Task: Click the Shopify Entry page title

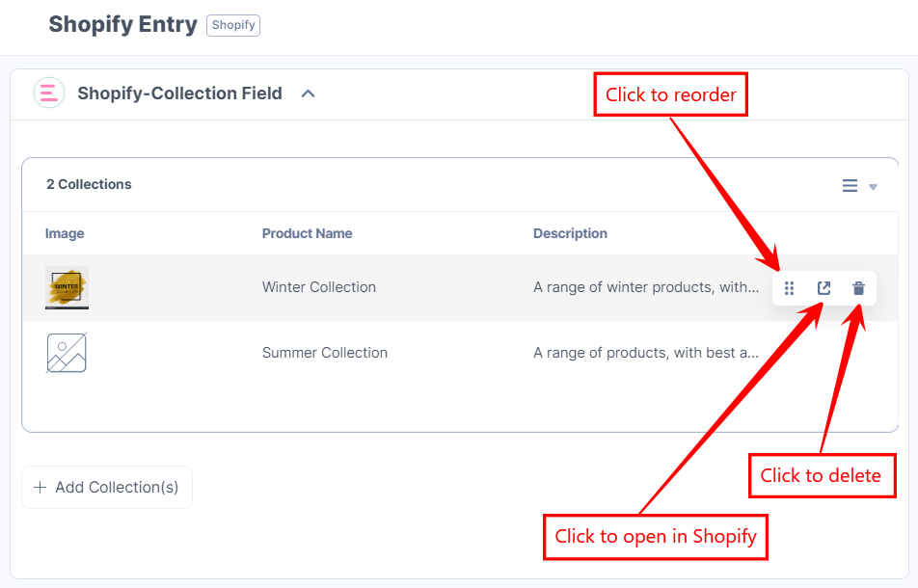Action: click(x=122, y=24)
